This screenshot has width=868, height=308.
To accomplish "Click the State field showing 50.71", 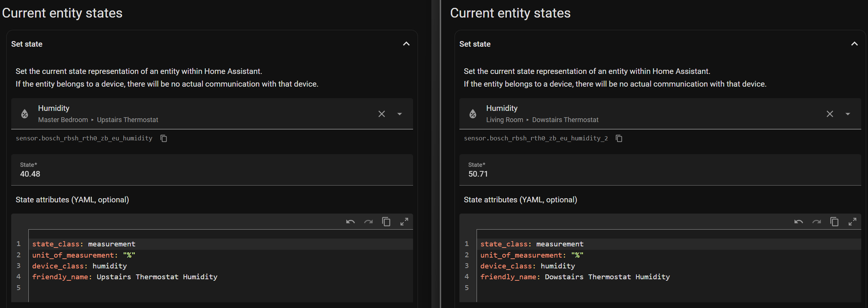I will [660, 174].
